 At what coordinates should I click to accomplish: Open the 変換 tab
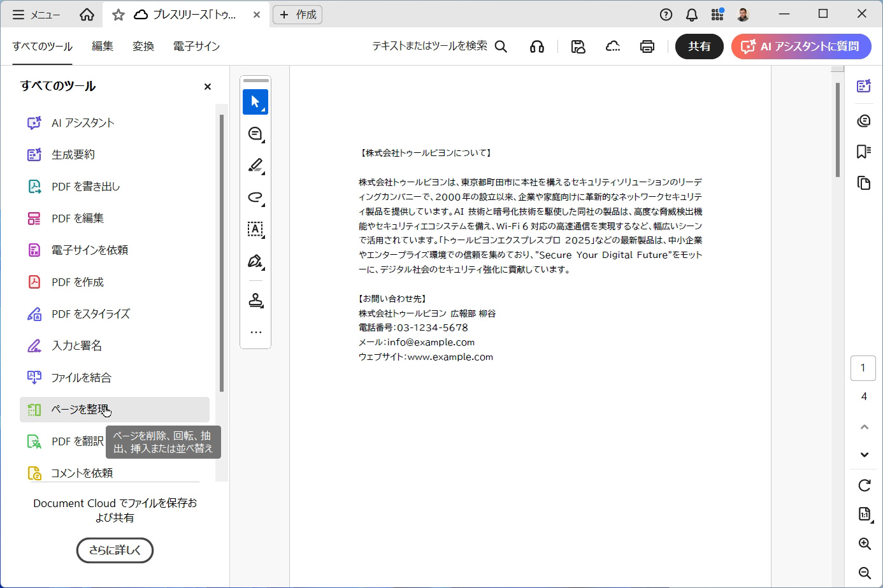click(x=143, y=47)
